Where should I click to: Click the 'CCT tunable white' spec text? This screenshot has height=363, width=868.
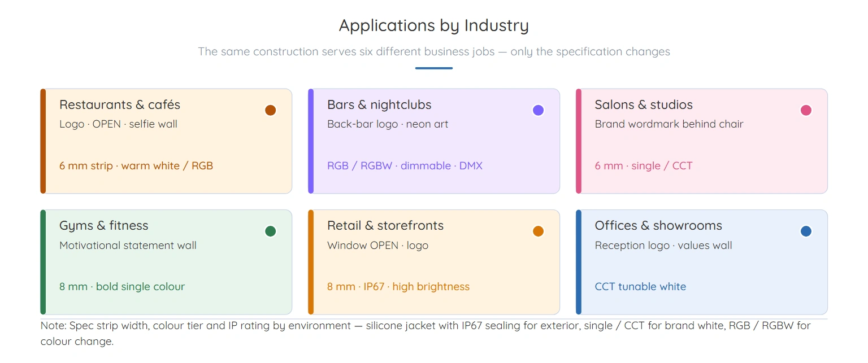tap(640, 287)
